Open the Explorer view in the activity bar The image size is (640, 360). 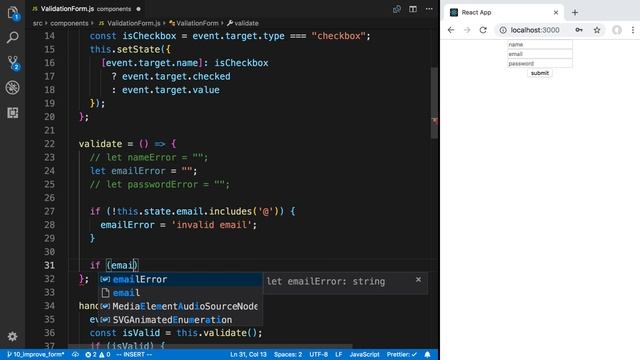pyautogui.click(x=13, y=13)
